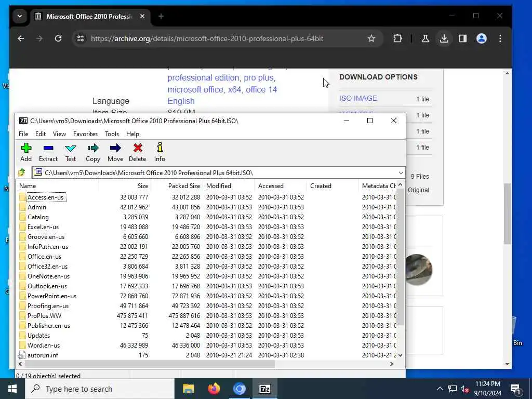Run the Test archive tool
Screen dimensions: 532x399
[x=71, y=152]
